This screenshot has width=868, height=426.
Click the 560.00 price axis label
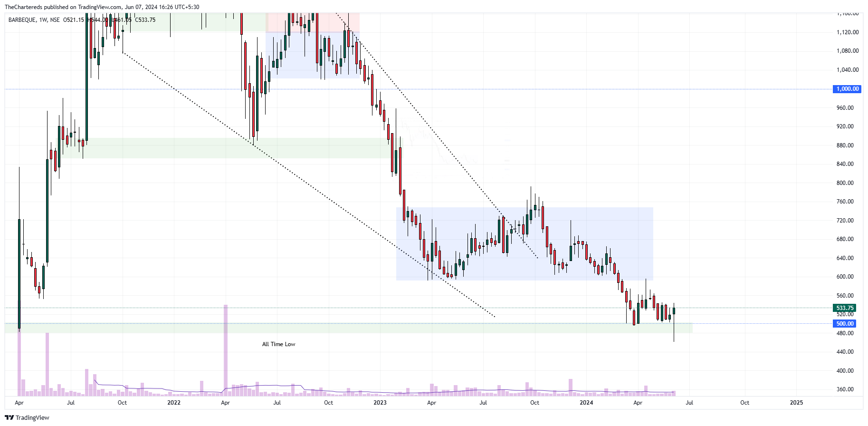845,296
